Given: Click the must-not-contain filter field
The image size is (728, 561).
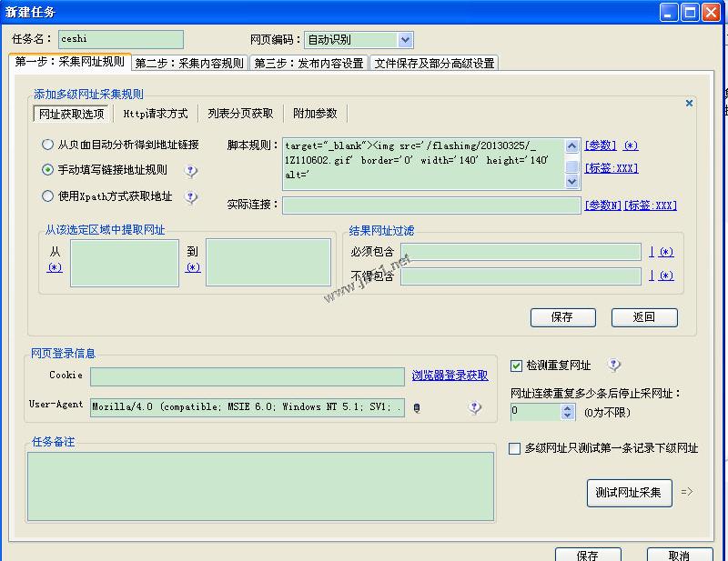Looking at the screenshot, I should tap(521, 276).
